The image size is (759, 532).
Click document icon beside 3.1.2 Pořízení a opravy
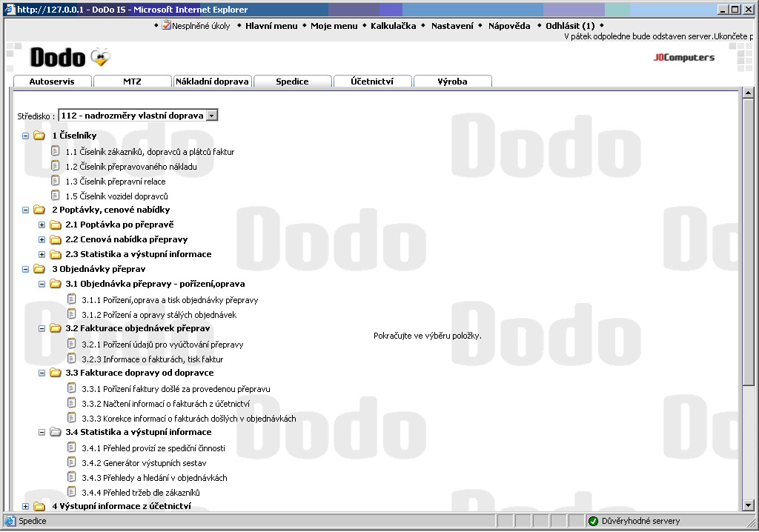(x=72, y=313)
